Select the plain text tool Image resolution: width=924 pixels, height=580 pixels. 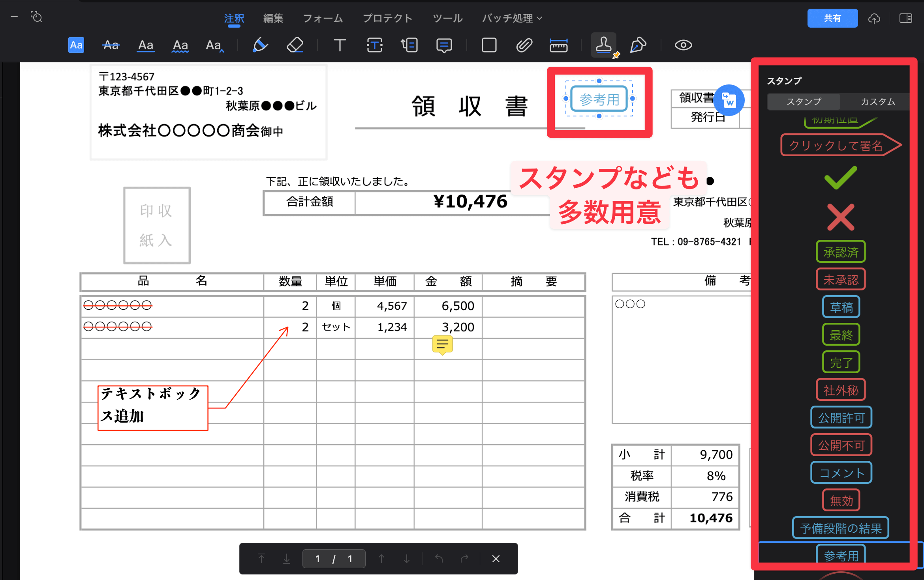[340, 45]
